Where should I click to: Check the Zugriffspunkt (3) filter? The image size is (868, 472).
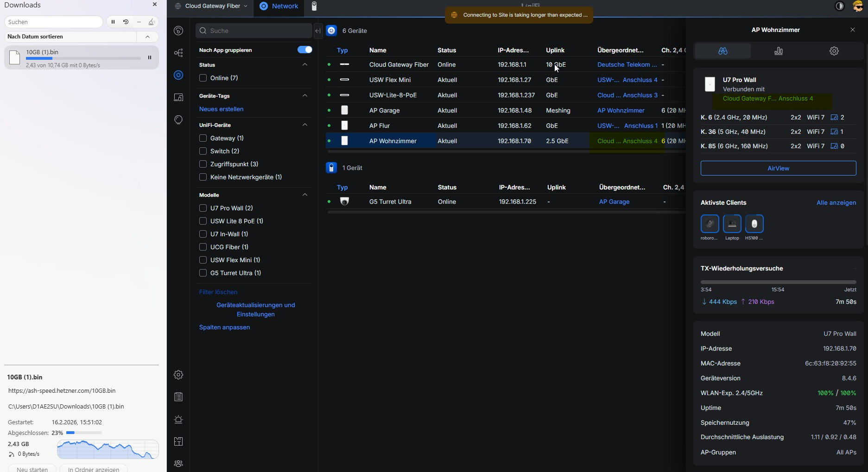coord(203,164)
